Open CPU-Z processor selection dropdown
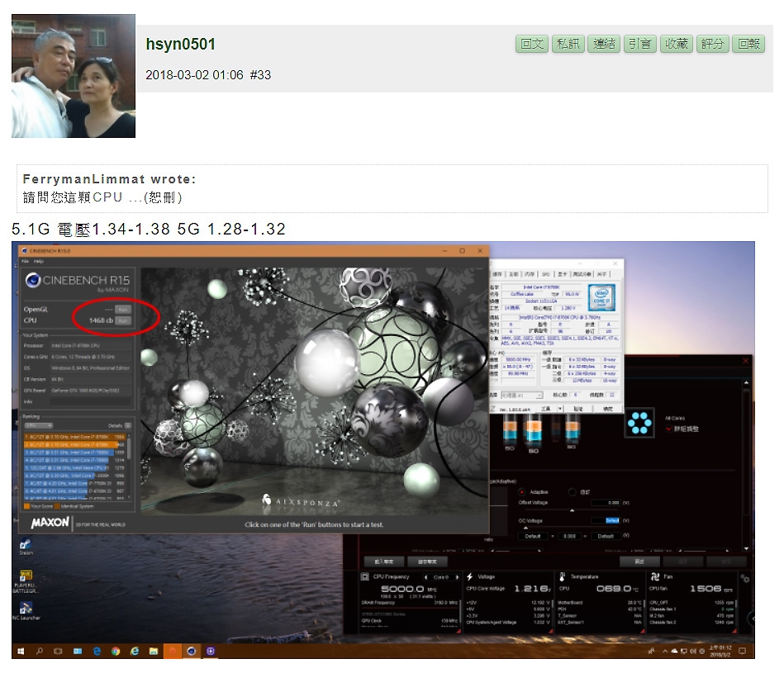The height and width of the screenshot is (673, 784). (x=521, y=396)
